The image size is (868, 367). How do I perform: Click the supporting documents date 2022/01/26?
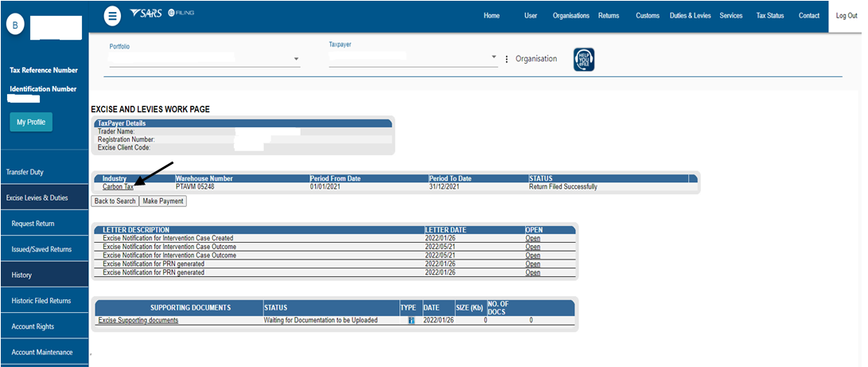point(438,321)
